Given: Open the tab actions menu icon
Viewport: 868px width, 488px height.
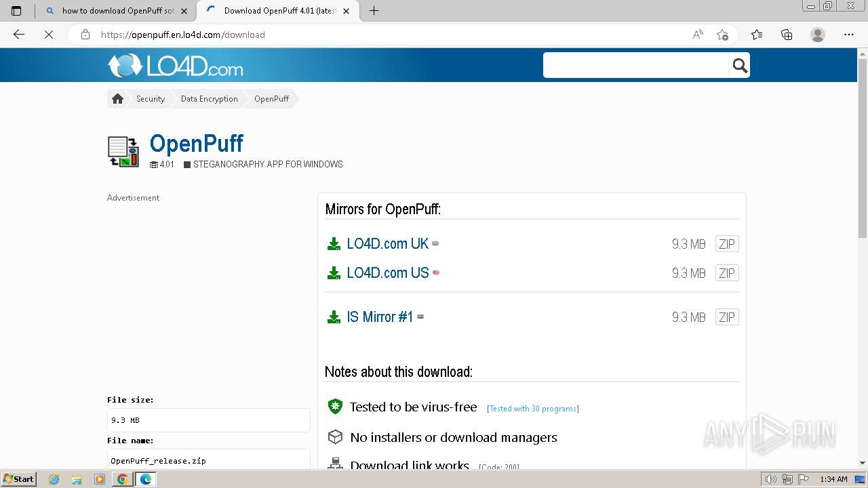Looking at the screenshot, I should 16,11.
